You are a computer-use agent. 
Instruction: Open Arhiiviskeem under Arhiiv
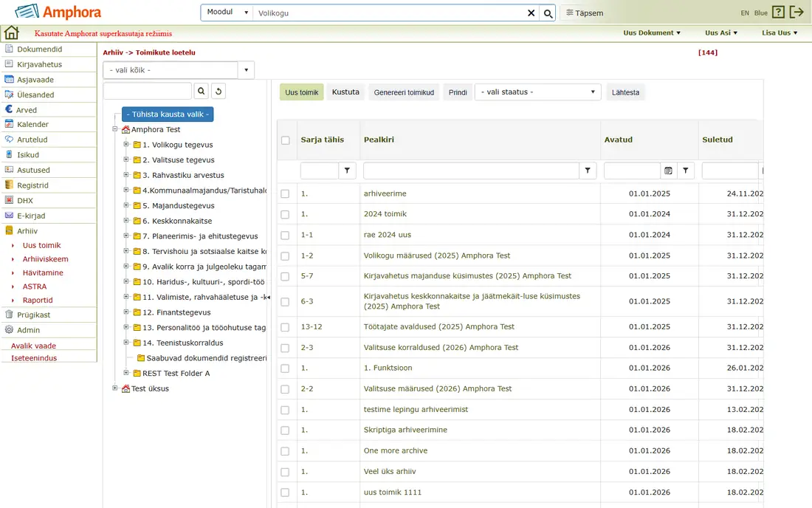[x=45, y=259]
